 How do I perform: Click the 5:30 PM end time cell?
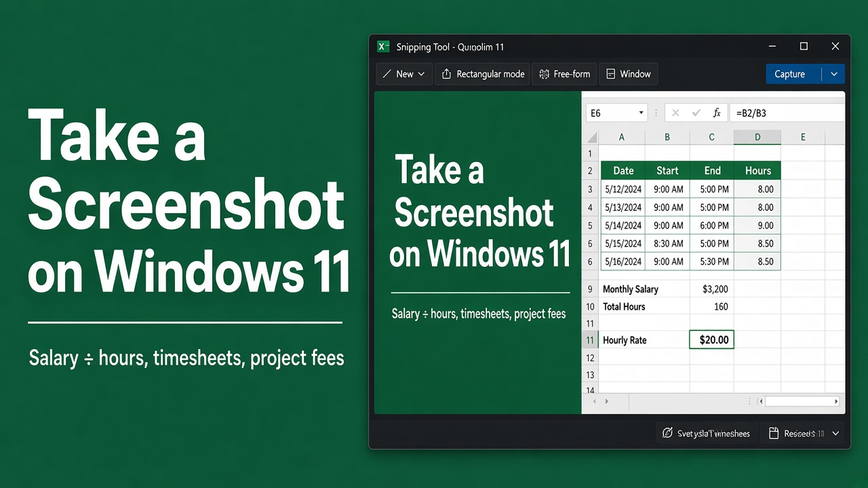(712, 262)
